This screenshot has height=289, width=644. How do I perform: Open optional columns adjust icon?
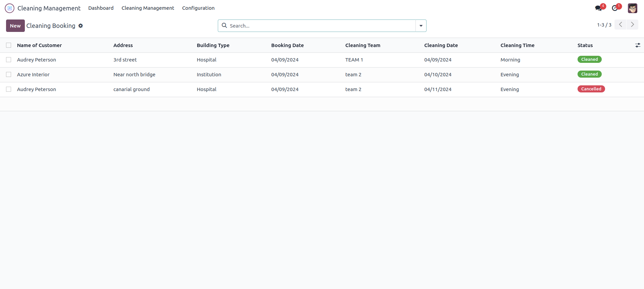pos(638,45)
